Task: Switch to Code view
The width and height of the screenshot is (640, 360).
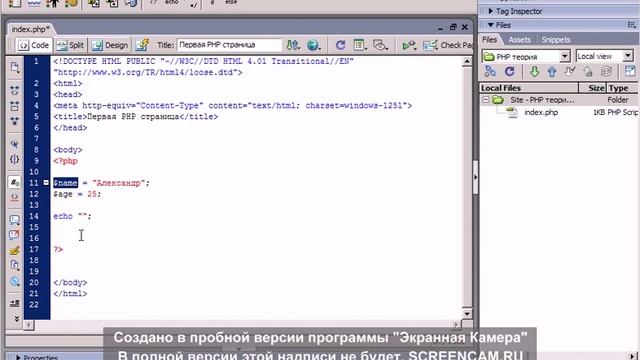Action: click(34, 45)
